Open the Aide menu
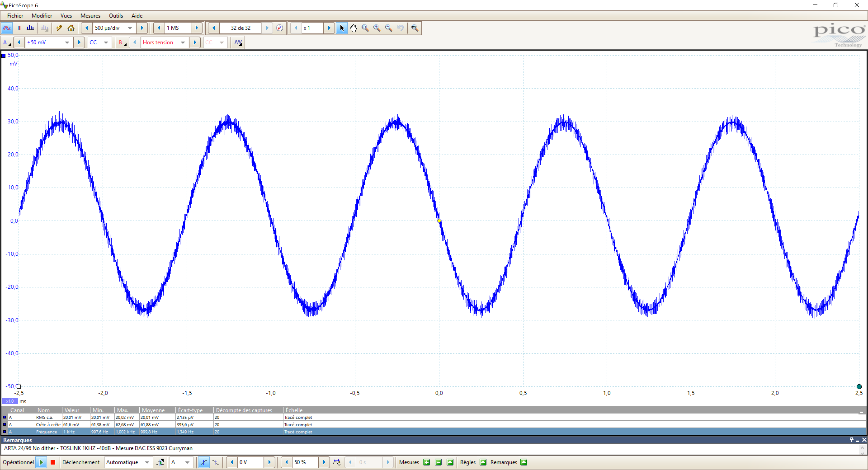This screenshot has height=470, width=868. click(137, 16)
